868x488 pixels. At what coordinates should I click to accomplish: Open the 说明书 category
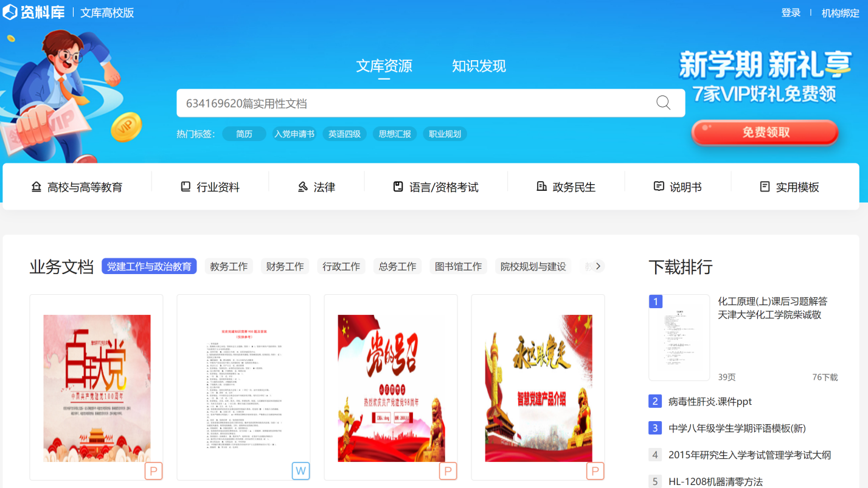coord(678,187)
